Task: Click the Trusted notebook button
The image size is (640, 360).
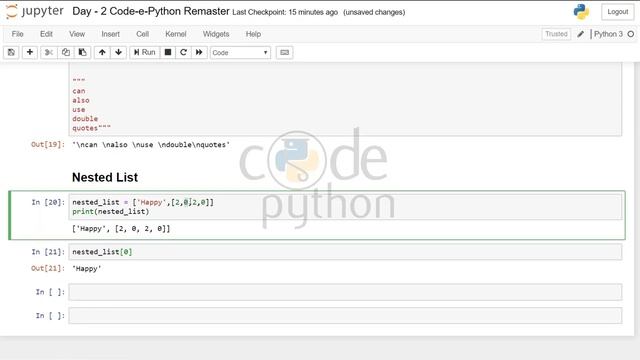Action: pyautogui.click(x=556, y=34)
